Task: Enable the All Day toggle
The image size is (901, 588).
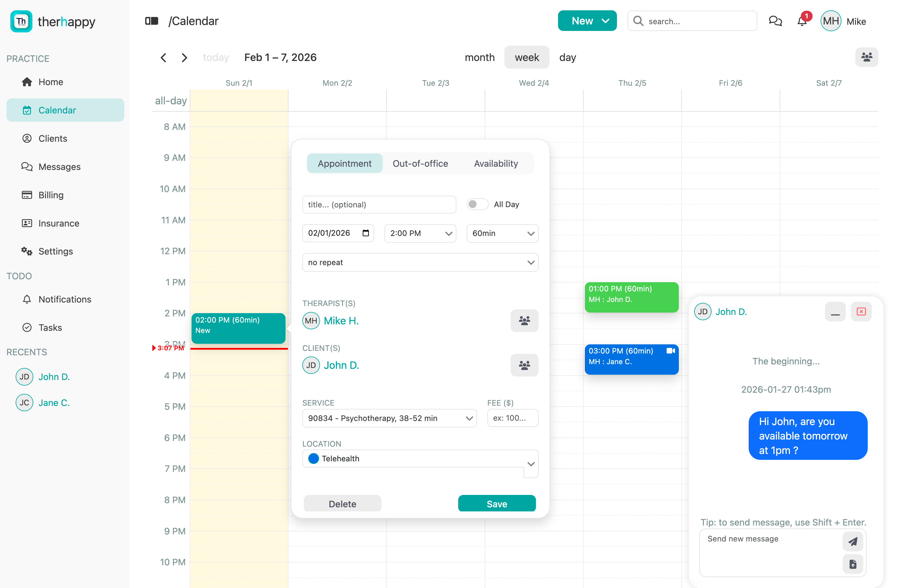Action: [x=477, y=204]
